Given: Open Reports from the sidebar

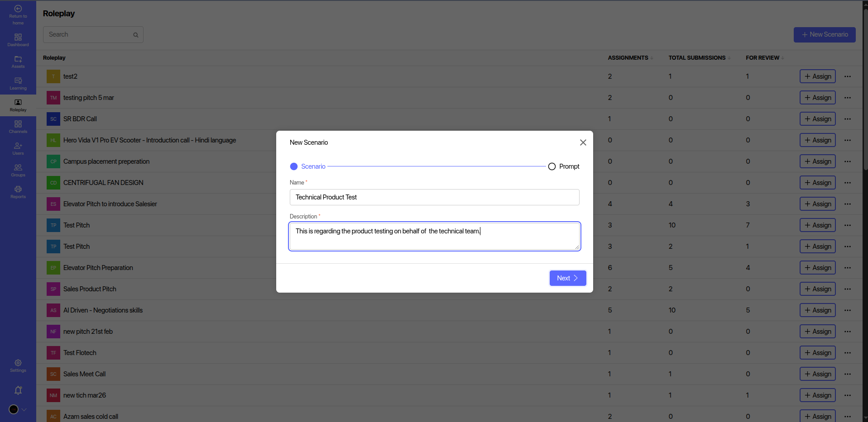Looking at the screenshot, I should [x=18, y=192].
